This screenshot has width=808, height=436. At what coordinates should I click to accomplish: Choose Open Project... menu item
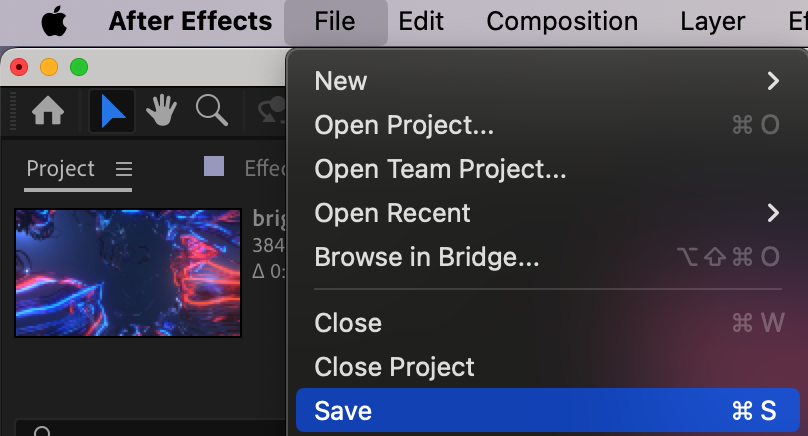pyautogui.click(x=404, y=125)
